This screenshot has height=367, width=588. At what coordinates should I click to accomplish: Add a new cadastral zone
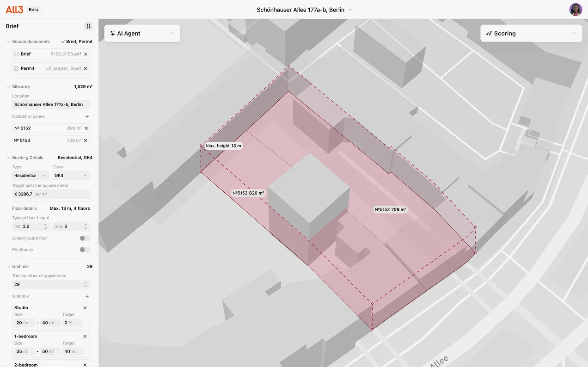[87, 116]
